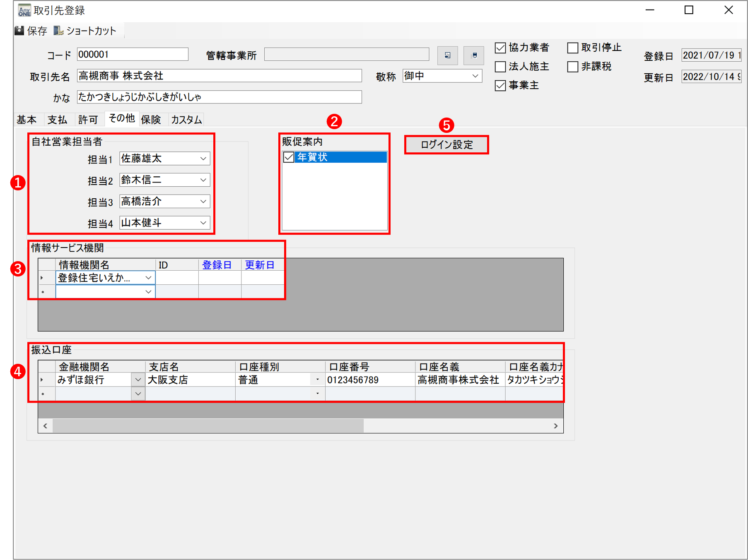Image resolution: width=748 pixels, height=560 pixels.
Task: Click the 登録日 column header in 情報サービス機関
Action: click(217, 265)
